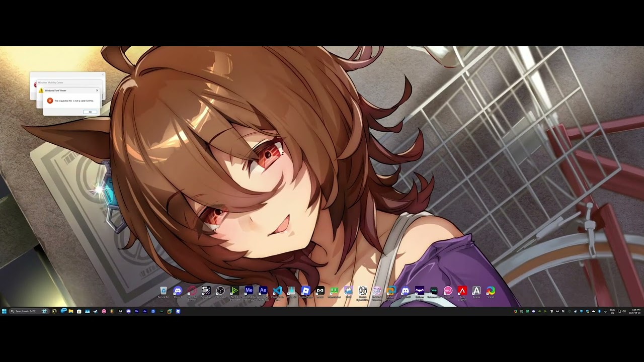Screen dimensions: 644x362
Task: Open Adobe Media Encoder desktop shortcut
Action: pos(249,293)
